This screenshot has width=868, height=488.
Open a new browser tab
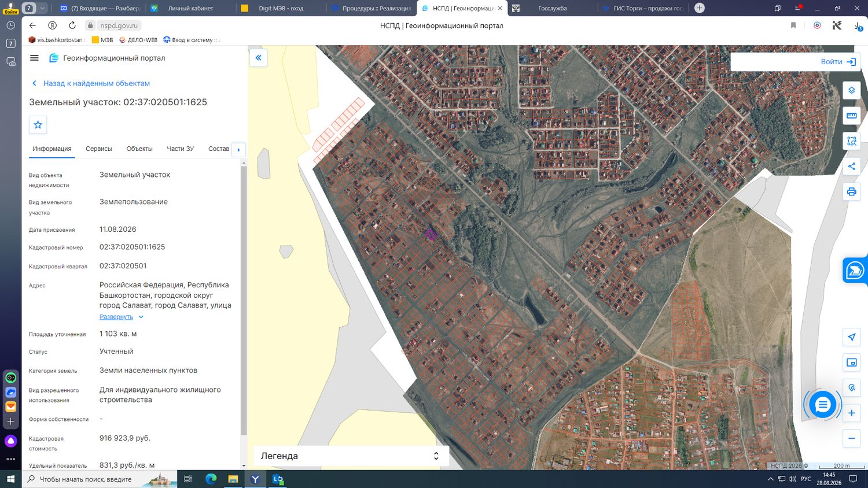coord(700,8)
